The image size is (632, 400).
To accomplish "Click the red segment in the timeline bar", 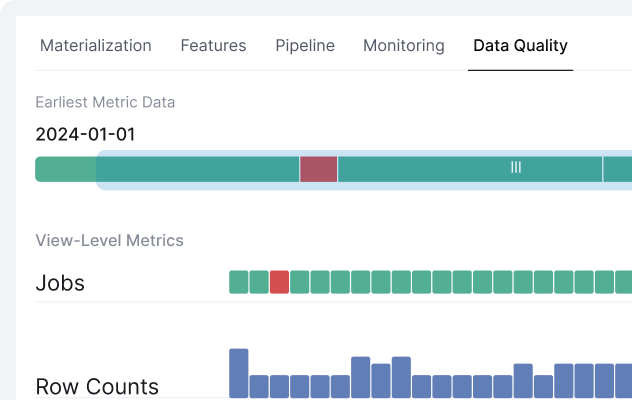I will tap(319, 169).
